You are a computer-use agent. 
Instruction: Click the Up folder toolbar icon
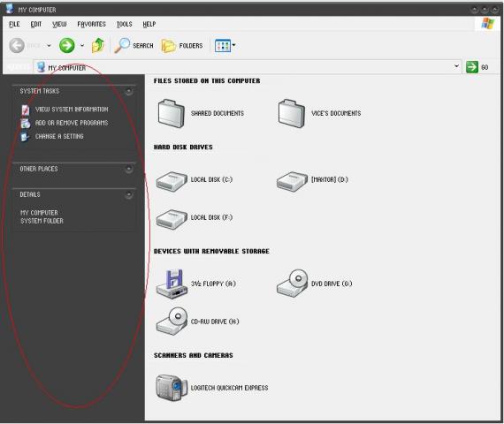[x=98, y=45]
